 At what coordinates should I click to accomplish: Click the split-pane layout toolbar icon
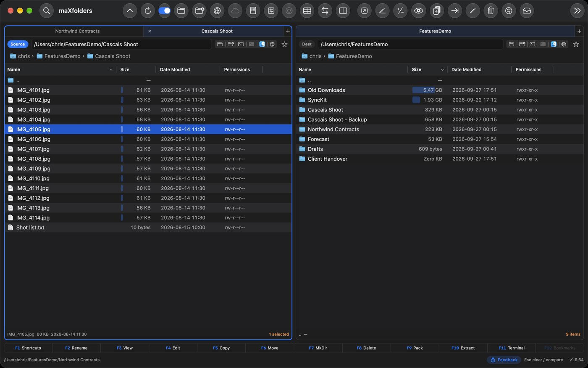[343, 11]
